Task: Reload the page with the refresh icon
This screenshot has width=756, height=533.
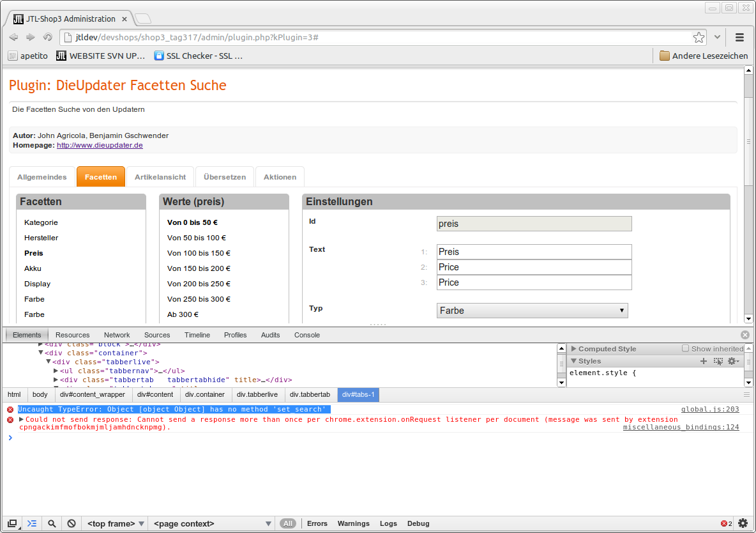Action: click(x=47, y=37)
